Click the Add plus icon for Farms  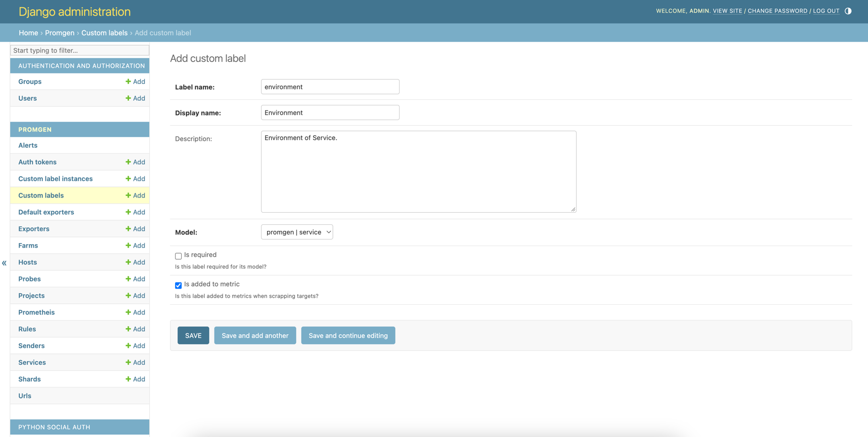[x=128, y=246]
